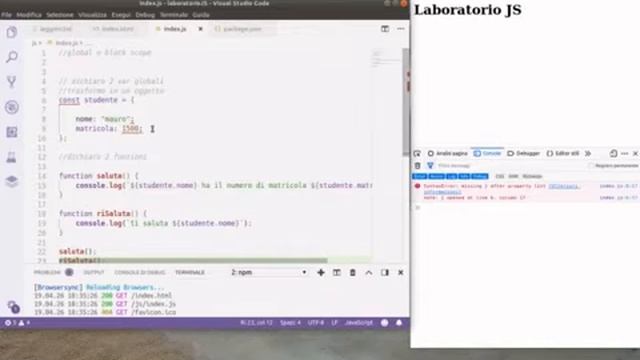Kill the terminal with the trash icon

[x=353, y=272]
